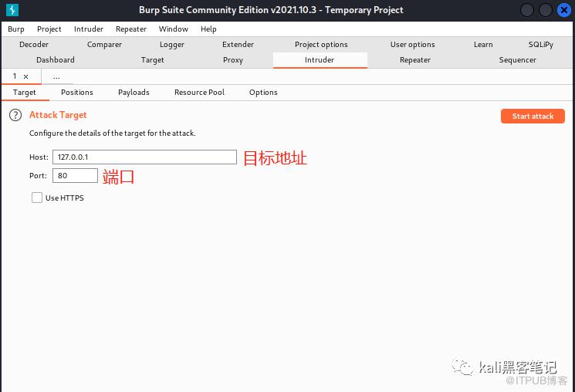Open the Positions sub-tab
The image size is (575, 392).
pyautogui.click(x=77, y=93)
